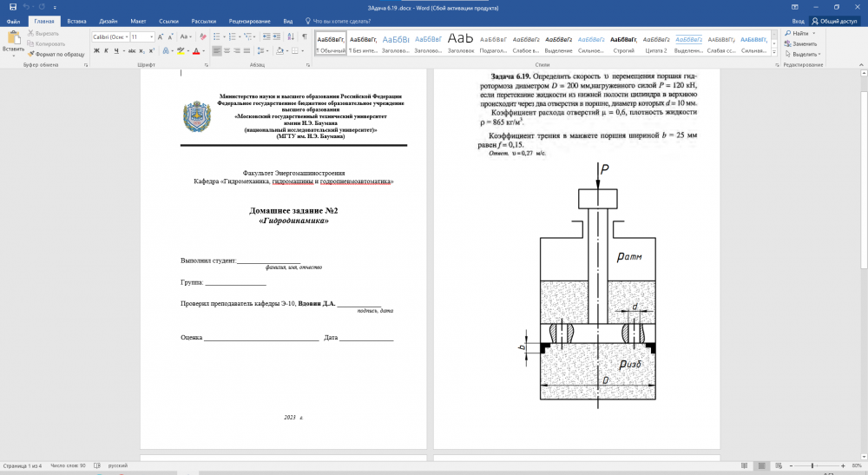
Task: Increase the paragraph indent
Action: click(278, 37)
